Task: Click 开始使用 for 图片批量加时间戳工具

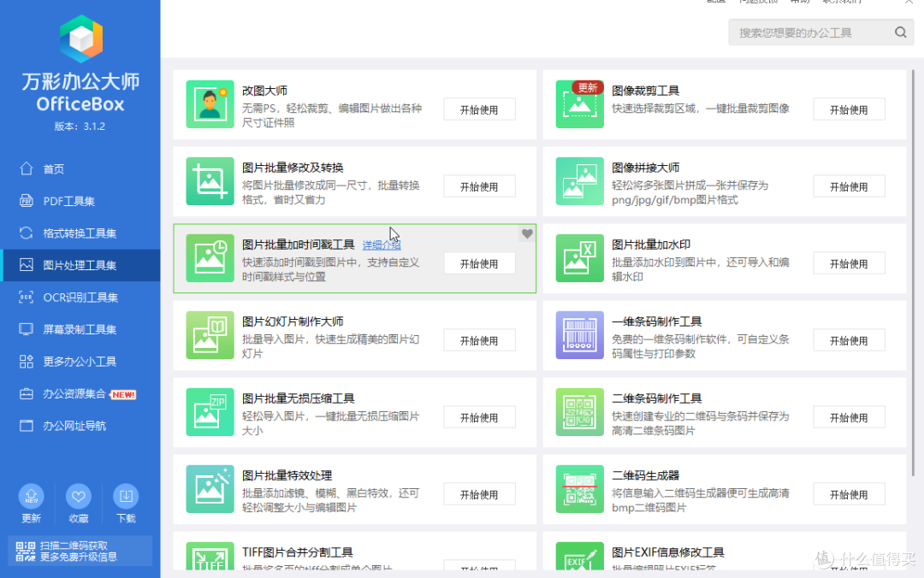Action: (x=479, y=263)
